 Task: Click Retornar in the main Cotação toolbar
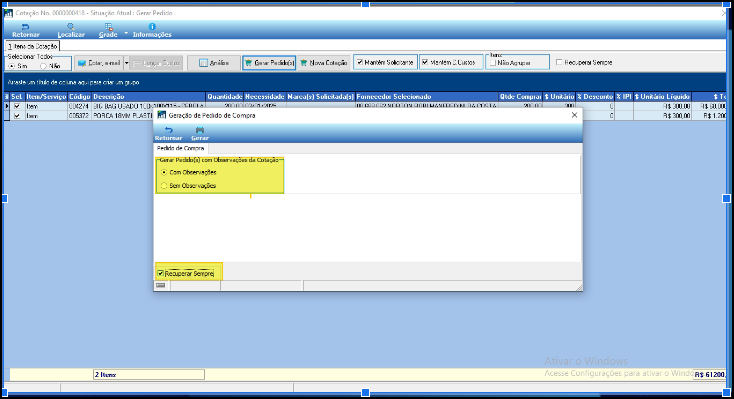coord(26,30)
